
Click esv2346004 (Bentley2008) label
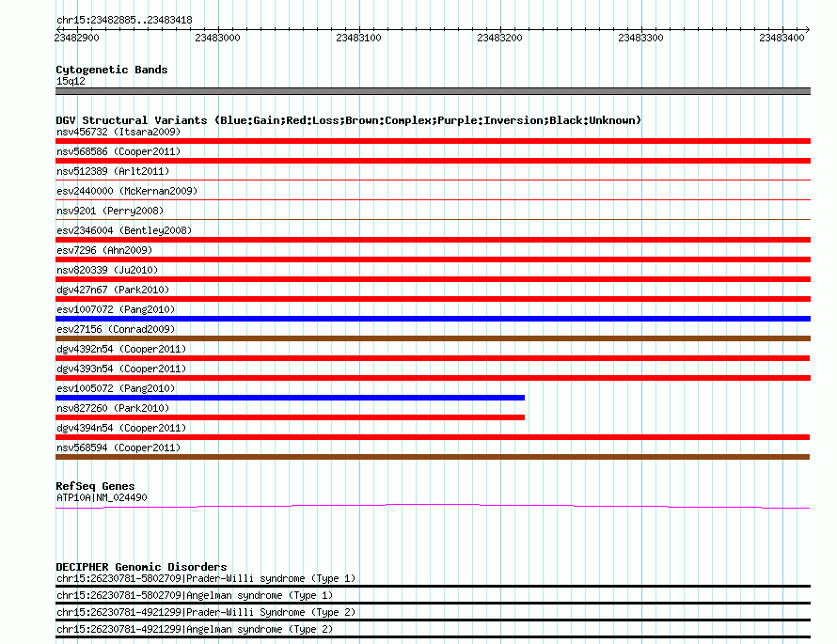(x=124, y=230)
